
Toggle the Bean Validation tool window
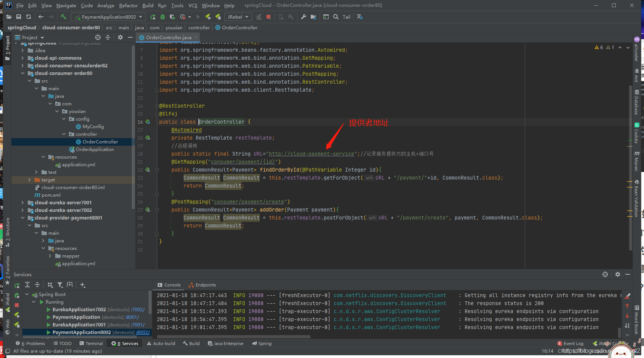point(636,199)
